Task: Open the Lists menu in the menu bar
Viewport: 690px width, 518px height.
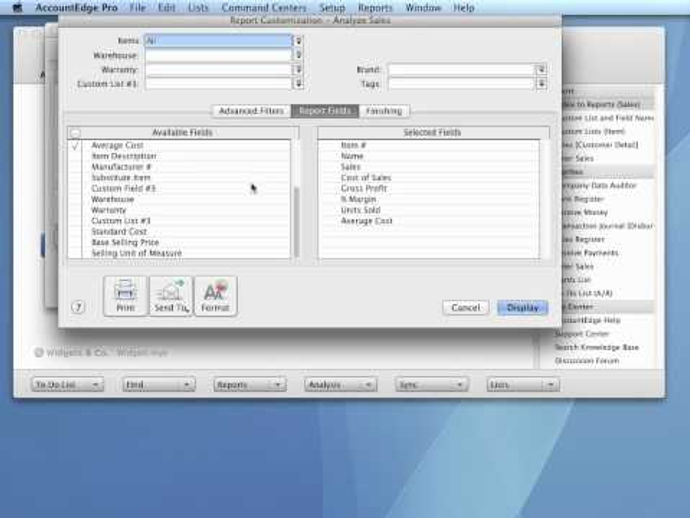Action: (198, 7)
